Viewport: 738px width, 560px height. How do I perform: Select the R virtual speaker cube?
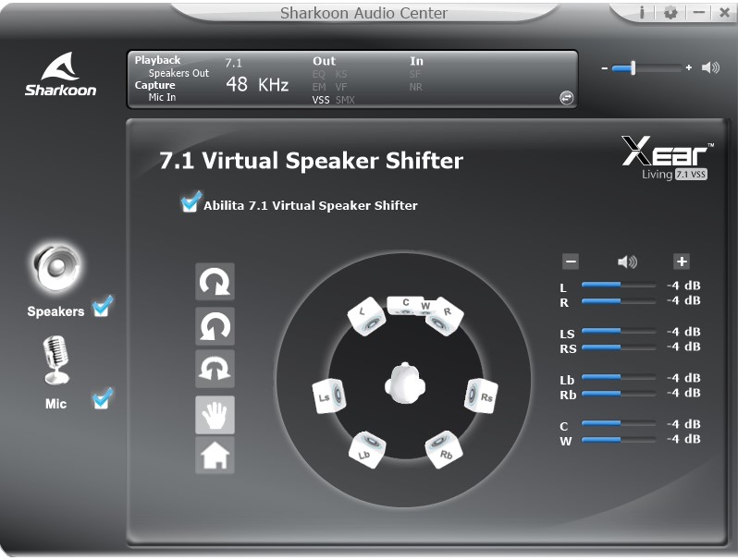pos(445,317)
